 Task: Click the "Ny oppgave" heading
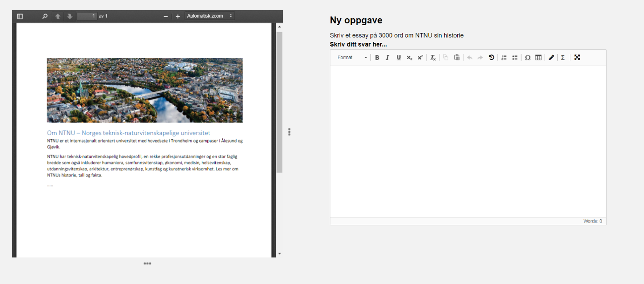[x=356, y=20]
